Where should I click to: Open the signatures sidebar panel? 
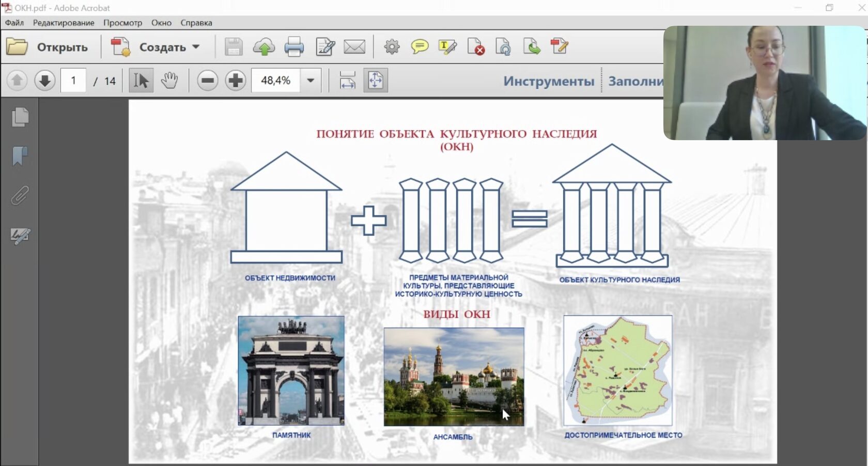[x=20, y=236]
